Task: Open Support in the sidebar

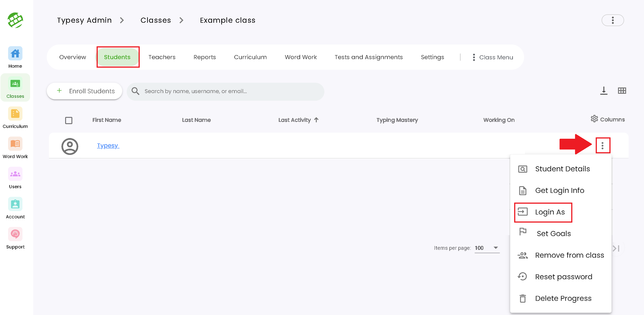Action: pos(15,238)
